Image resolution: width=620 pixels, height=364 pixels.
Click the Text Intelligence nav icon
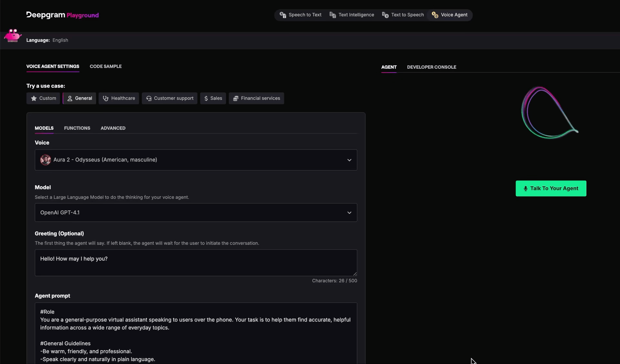[x=333, y=15]
